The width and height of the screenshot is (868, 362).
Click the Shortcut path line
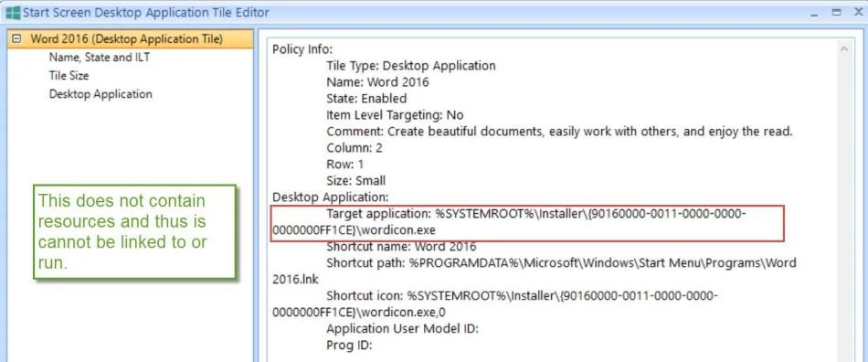pyautogui.click(x=535, y=271)
